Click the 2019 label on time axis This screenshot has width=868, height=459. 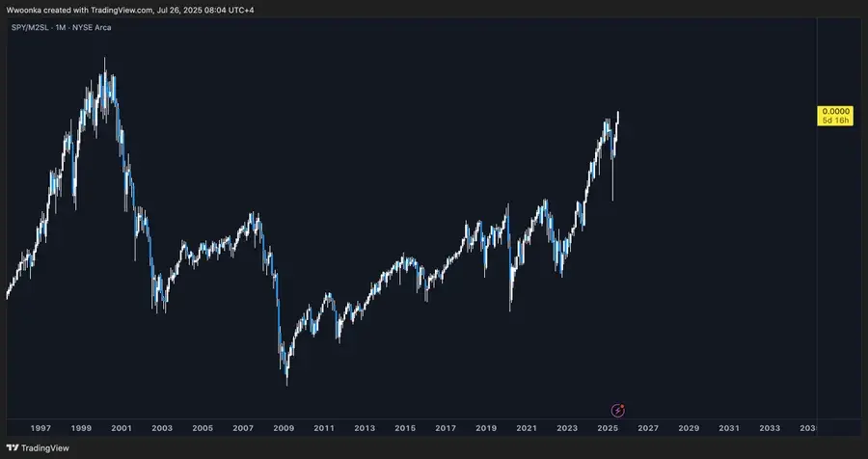pos(486,428)
